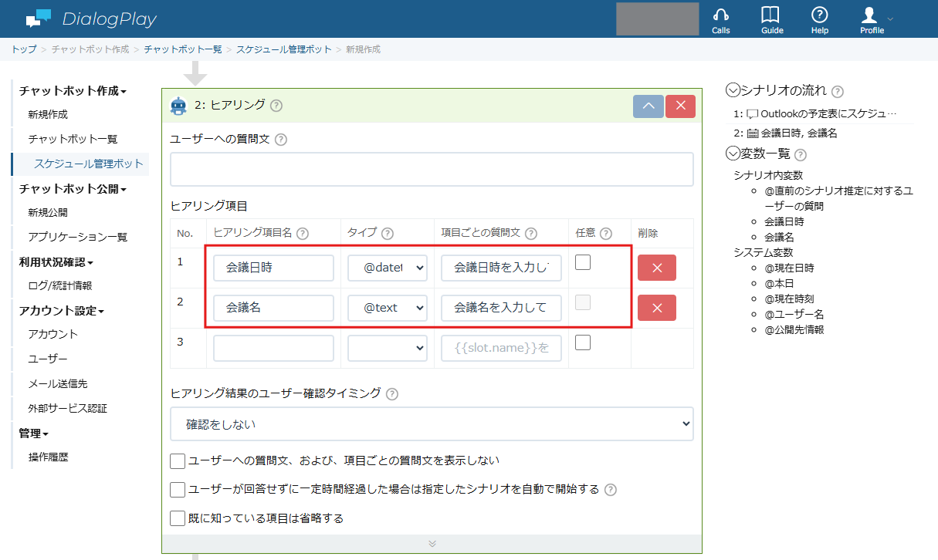Expand the block with bottom double chevron

[432, 544]
